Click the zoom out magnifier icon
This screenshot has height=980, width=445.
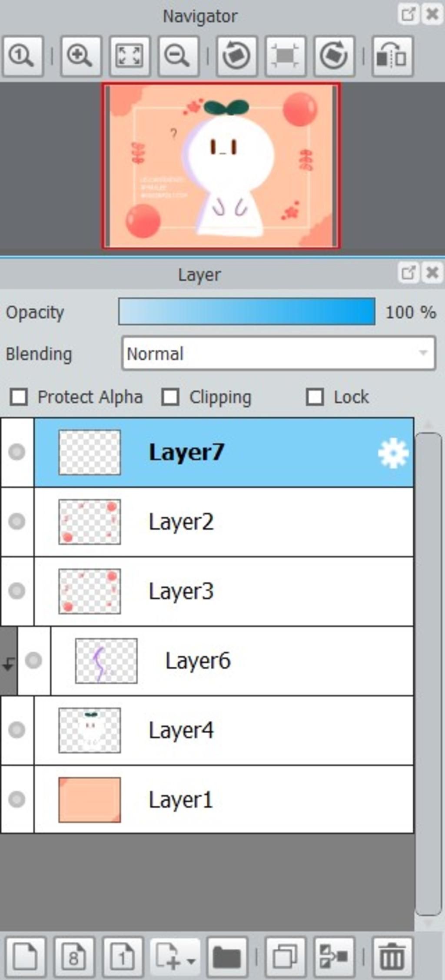click(178, 56)
